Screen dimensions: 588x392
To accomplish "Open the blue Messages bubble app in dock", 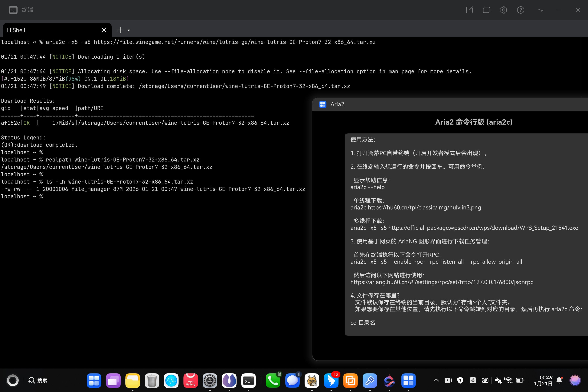I will [x=292, y=381].
